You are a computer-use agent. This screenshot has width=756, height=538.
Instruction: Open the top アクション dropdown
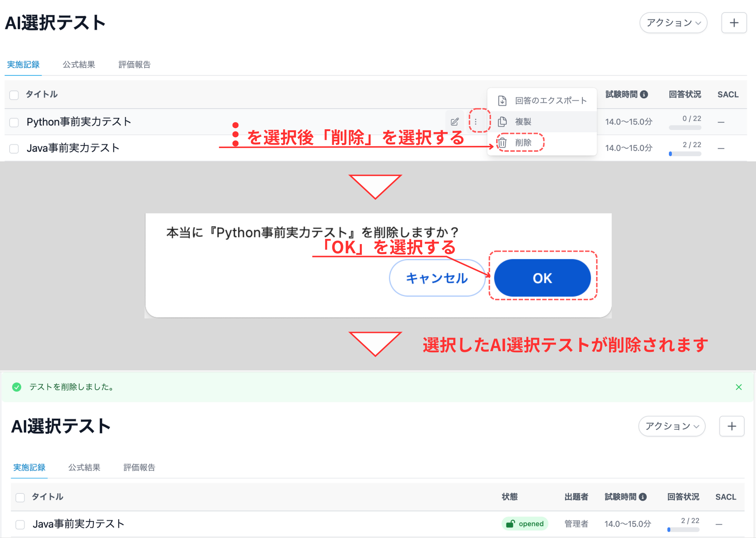click(x=673, y=23)
